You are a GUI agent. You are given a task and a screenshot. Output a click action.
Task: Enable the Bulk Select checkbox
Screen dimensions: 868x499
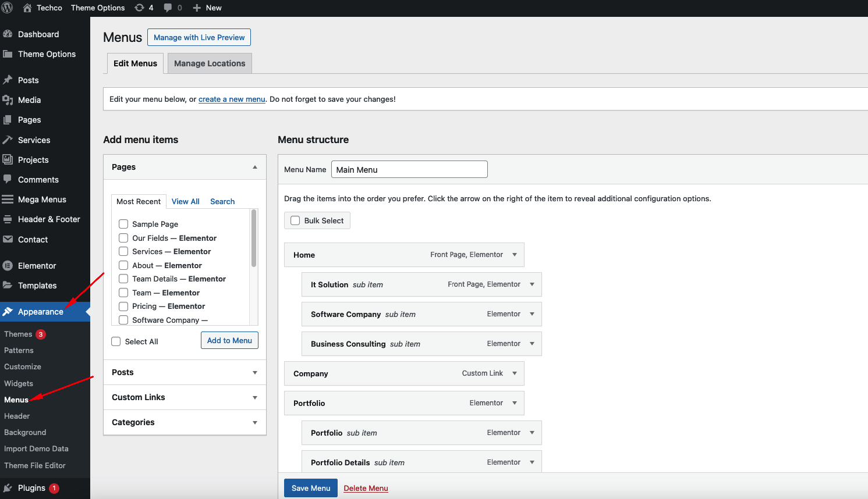tap(295, 220)
